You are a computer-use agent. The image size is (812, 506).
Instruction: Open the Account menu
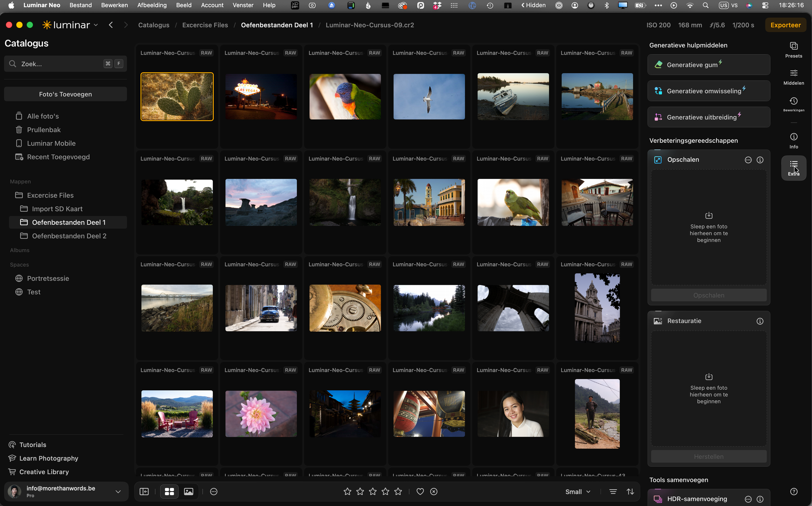[212, 5]
